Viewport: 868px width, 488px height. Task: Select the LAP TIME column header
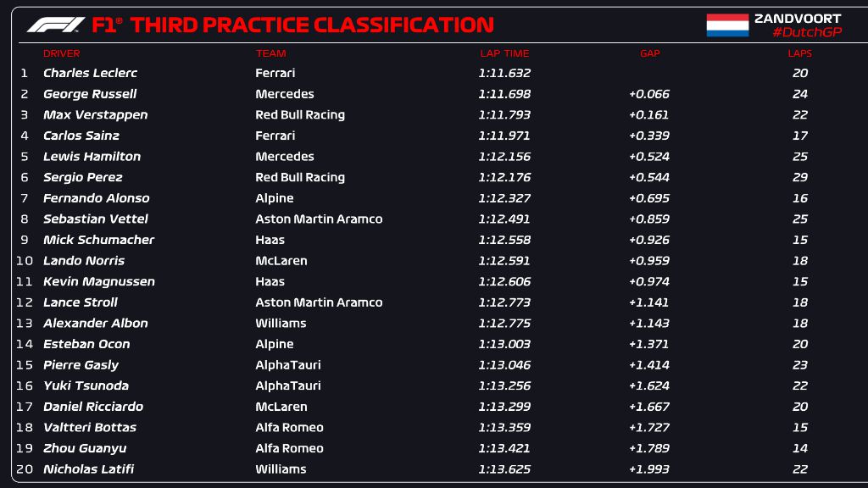click(x=504, y=53)
